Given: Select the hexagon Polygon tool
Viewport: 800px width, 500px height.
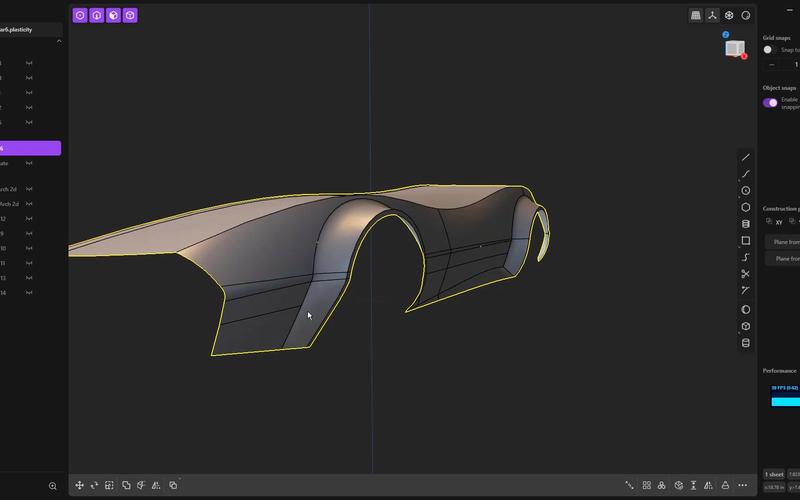Looking at the screenshot, I should pyautogui.click(x=745, y=207).
